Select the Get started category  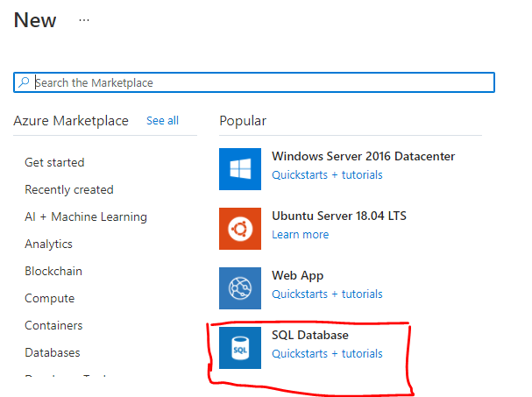54,162
